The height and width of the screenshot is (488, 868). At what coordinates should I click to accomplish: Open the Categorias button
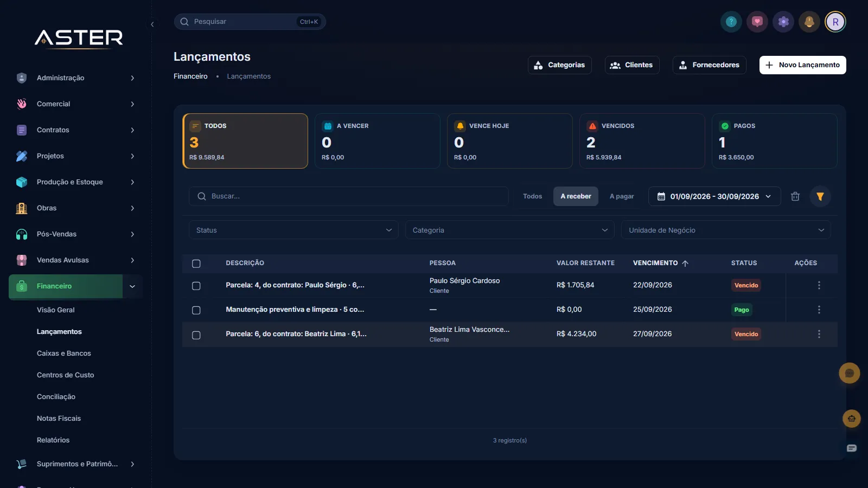tap(559, 65)
